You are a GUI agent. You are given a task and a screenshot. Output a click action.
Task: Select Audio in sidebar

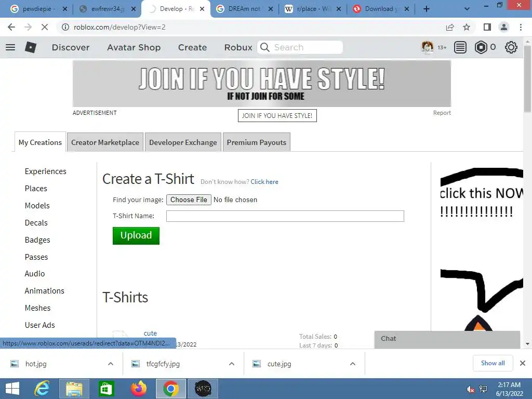pyautogui.click(x=35, y=273)
